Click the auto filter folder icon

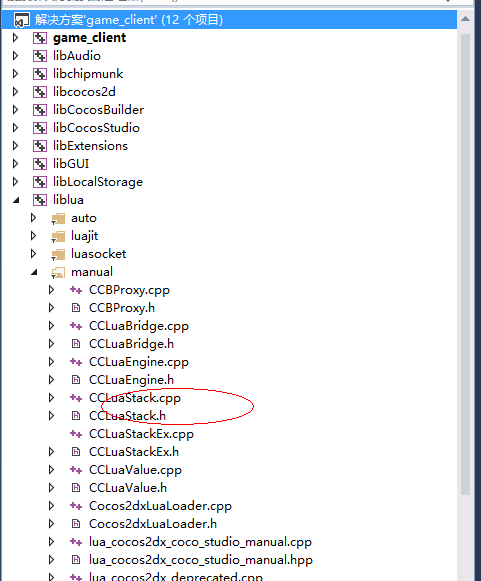point(58,219)
